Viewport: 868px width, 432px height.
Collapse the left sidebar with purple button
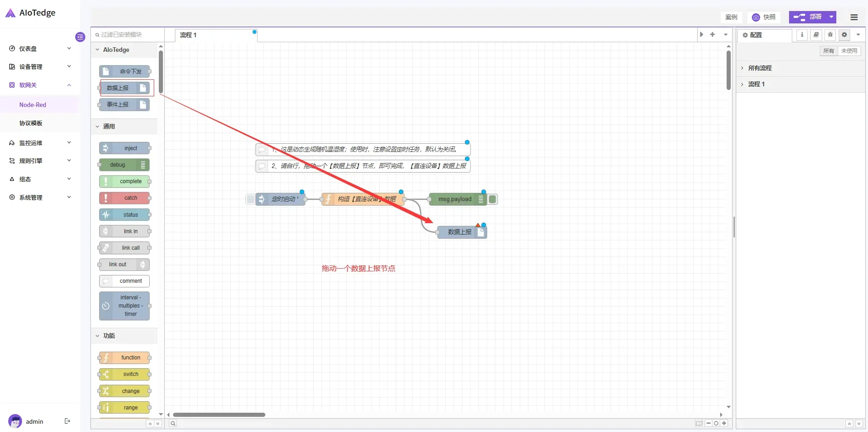tap(80, 37)
